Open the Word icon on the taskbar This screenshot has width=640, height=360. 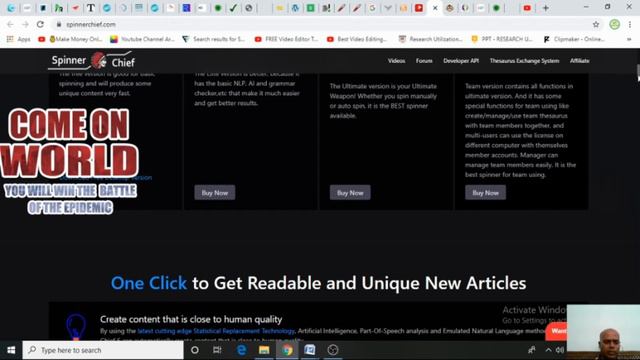[310, 350]
